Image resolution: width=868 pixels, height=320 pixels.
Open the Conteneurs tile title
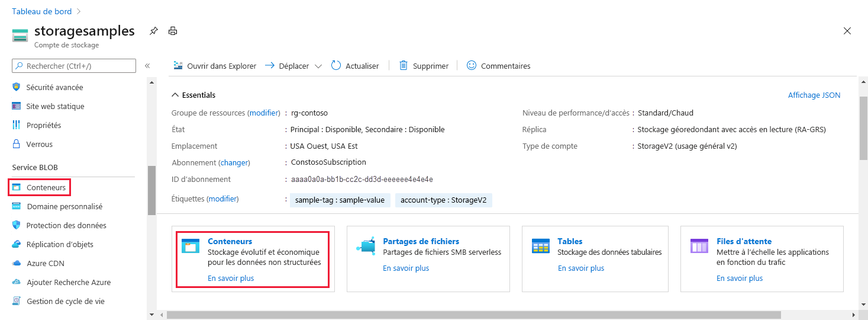[230, 241]
